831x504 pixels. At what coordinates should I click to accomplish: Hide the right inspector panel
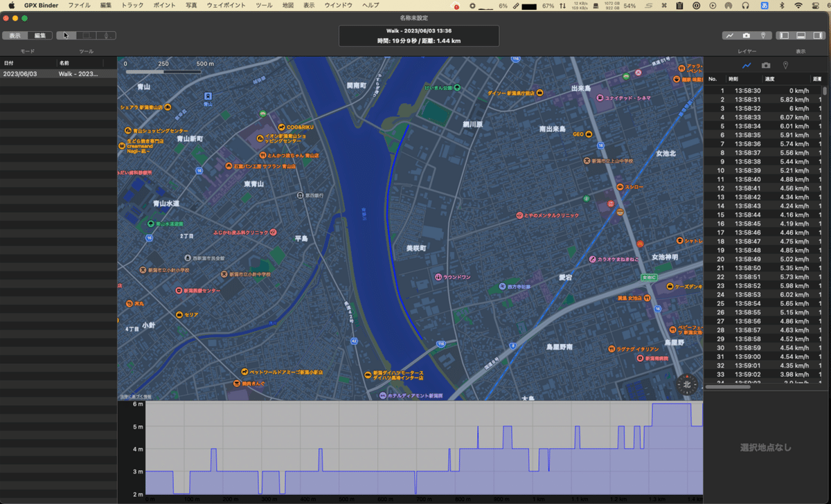(817, 35)
